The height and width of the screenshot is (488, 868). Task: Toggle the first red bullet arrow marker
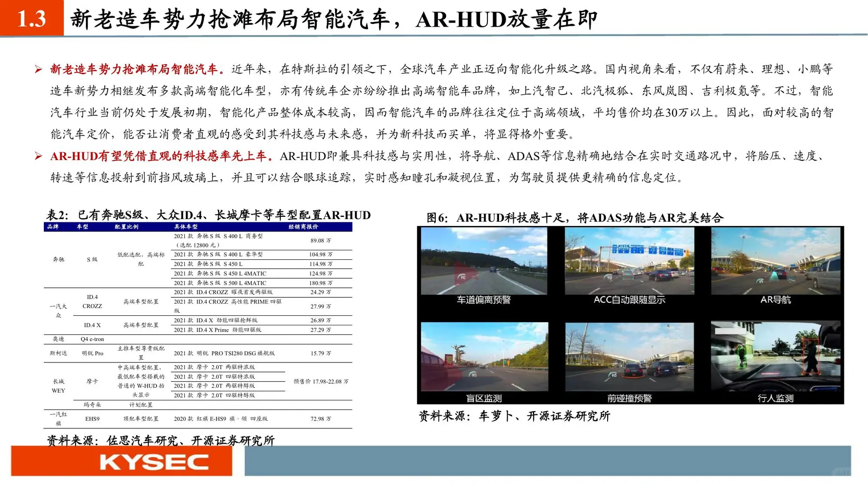pos(38,68)
